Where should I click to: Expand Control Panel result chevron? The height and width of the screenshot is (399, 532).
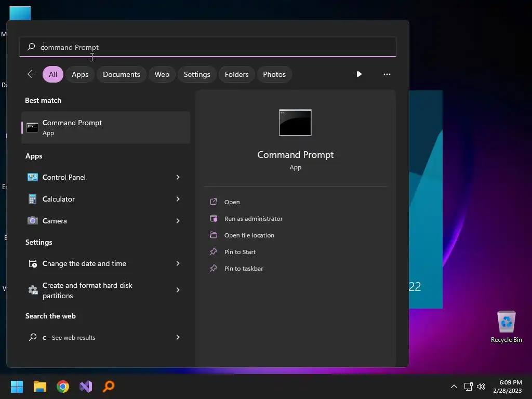[178, 177]
